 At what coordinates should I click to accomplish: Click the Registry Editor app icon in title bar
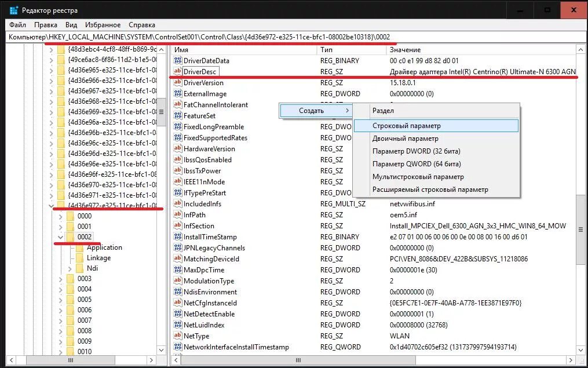click(x=14, y=10)
